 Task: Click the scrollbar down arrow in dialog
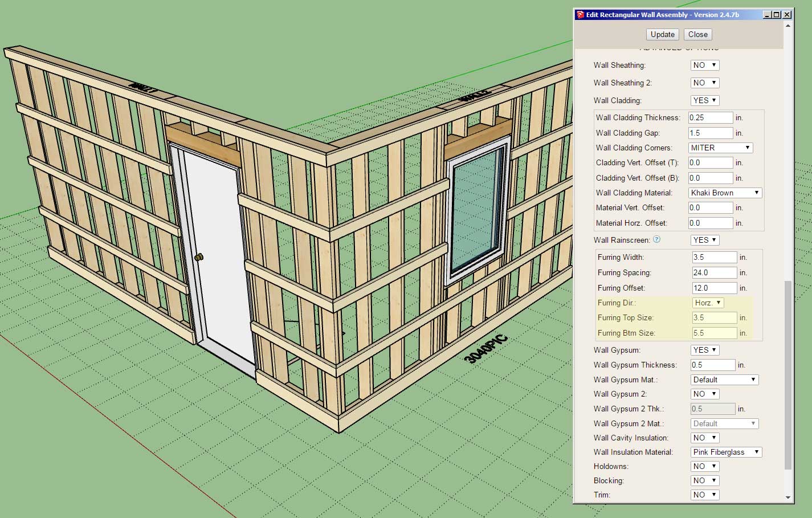point(788,497)
